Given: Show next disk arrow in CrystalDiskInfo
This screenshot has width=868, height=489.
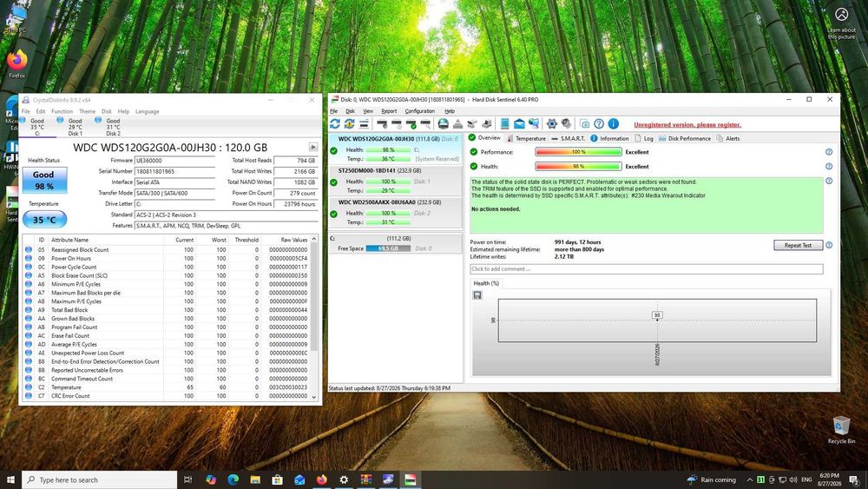Looking at the screenshot, I should (x=313, y=148).
